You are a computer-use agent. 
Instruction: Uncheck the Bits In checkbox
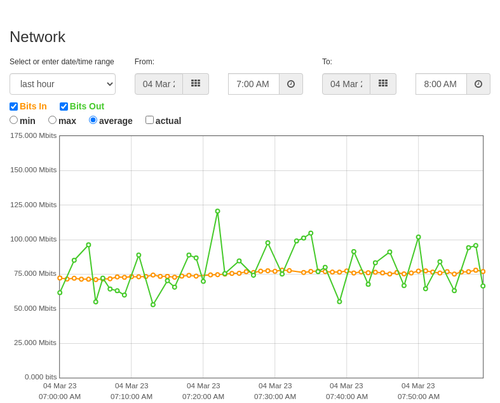14,107
